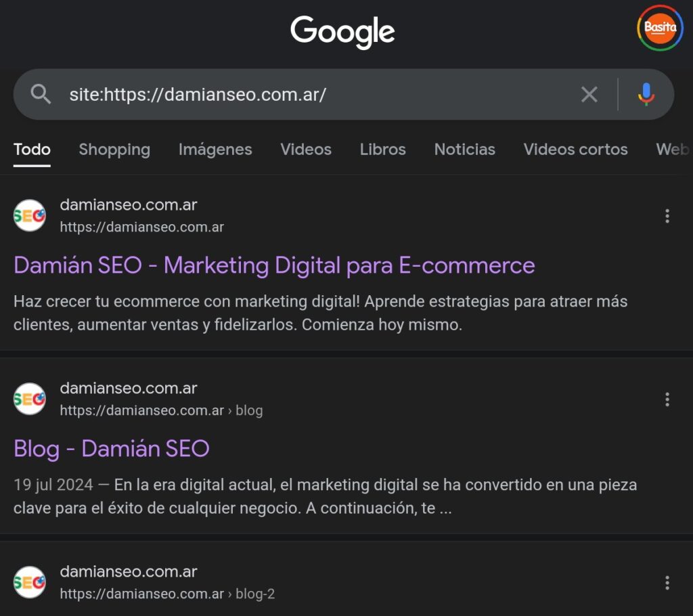Open options menu for the Blog result
This screenshot has height=616, width=693.
667,399
